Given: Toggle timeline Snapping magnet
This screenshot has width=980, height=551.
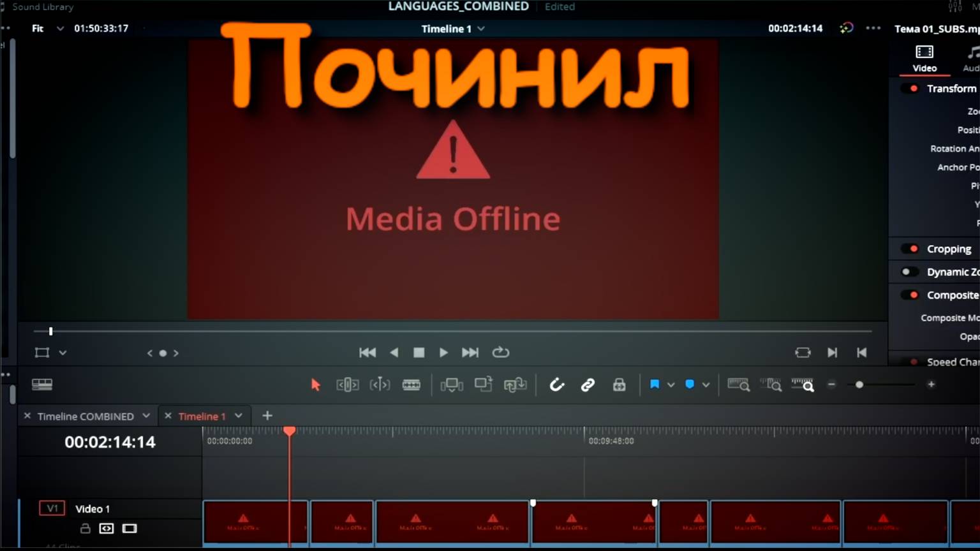Looking at the screenshot, I should click(557, 385).
